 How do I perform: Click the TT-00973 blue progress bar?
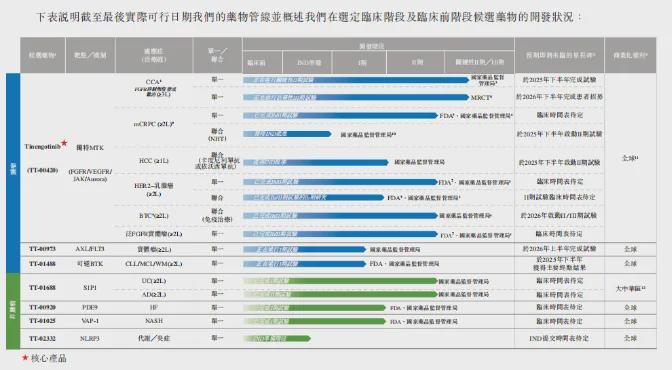[304, 250]
